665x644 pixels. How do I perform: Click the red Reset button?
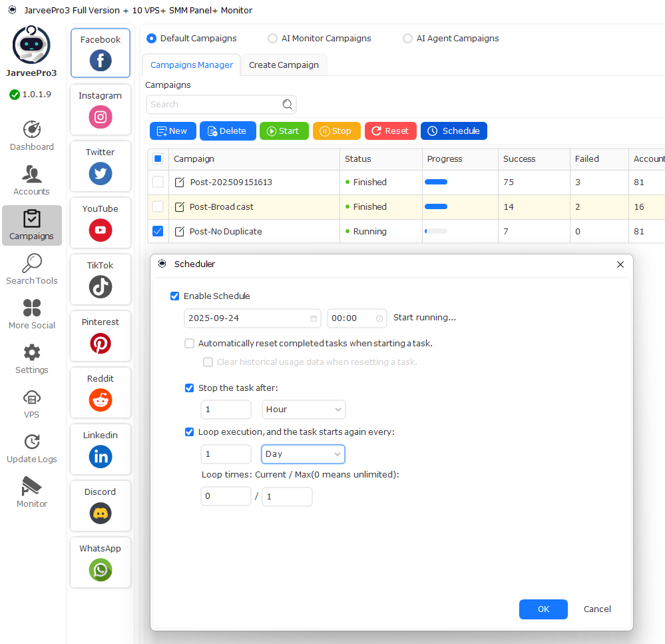391,131
